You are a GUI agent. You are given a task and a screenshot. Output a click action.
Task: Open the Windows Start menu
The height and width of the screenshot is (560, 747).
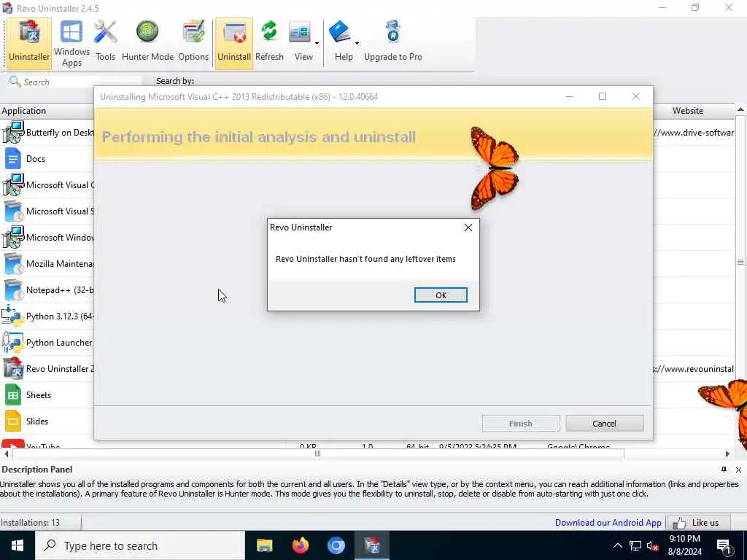coord(18,545)
